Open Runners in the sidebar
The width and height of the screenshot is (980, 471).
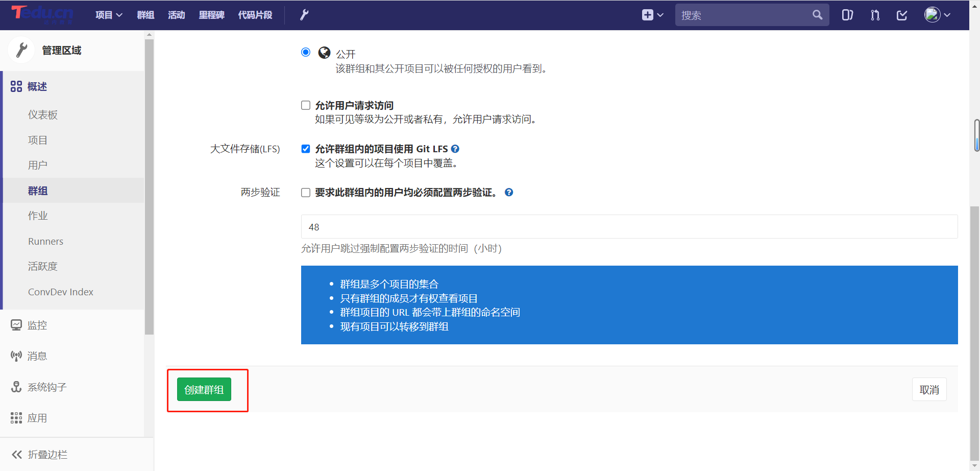click(45, 241)
